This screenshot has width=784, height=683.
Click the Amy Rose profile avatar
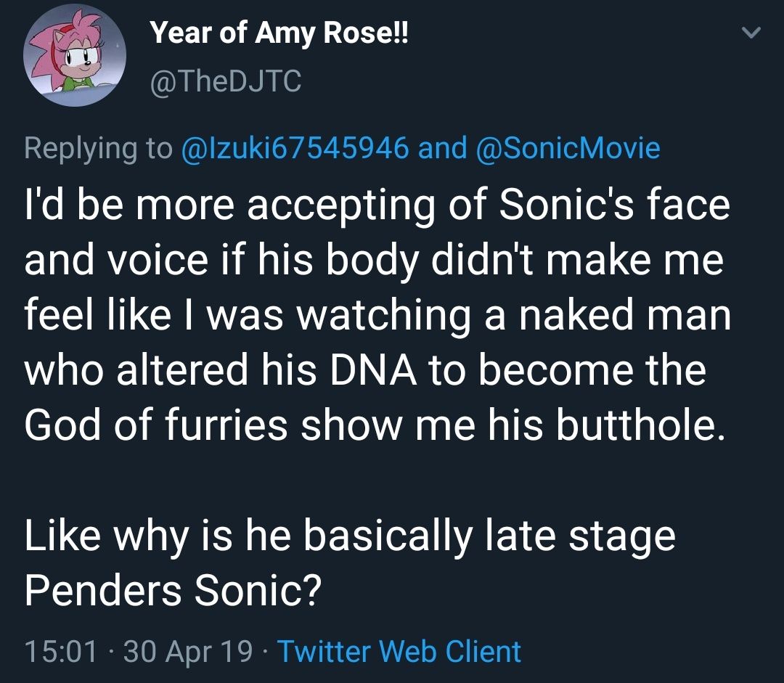click(75, 57)
